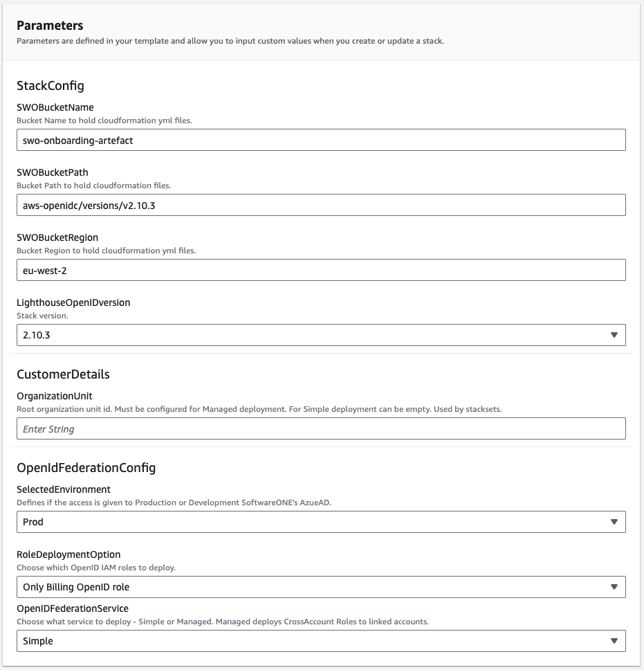The width and height of the screenshot is (644, 670).
Task: Click the LighthouseOpenIDversion label text
Action: point(73,302)
